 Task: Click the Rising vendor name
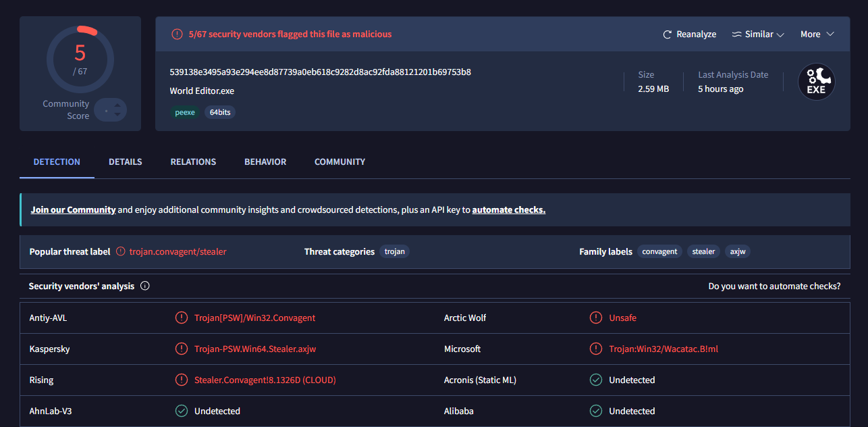(41, 380)
